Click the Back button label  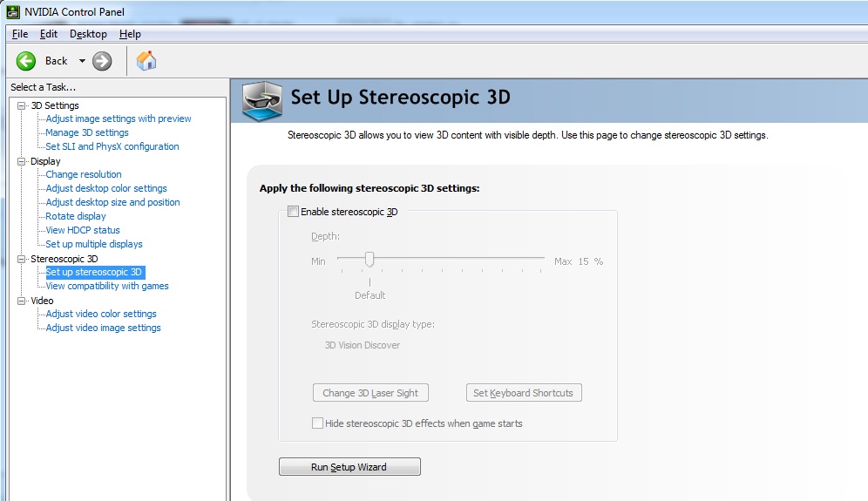pos(56,61)
